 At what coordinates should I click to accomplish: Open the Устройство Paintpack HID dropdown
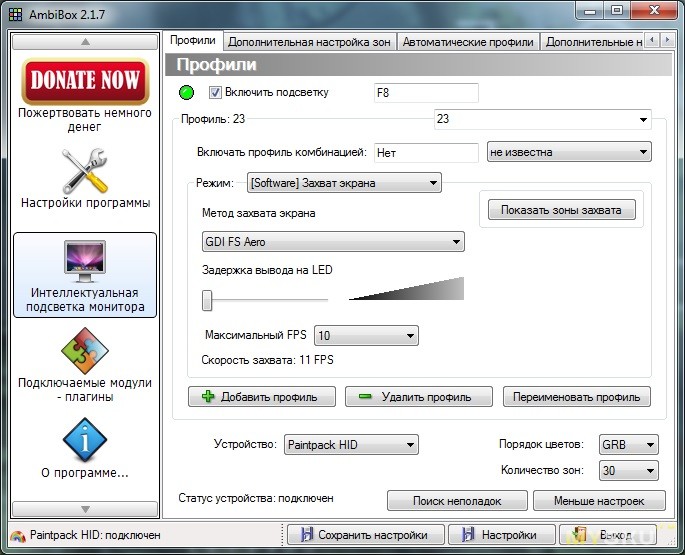pos(351,445)
